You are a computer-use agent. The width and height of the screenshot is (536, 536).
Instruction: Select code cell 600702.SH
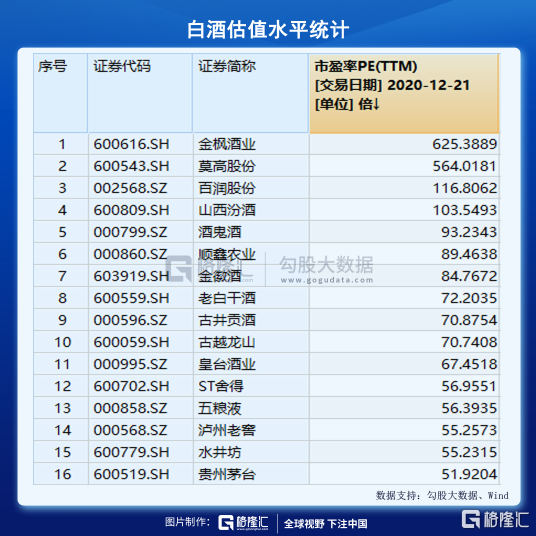coord(140,386)
